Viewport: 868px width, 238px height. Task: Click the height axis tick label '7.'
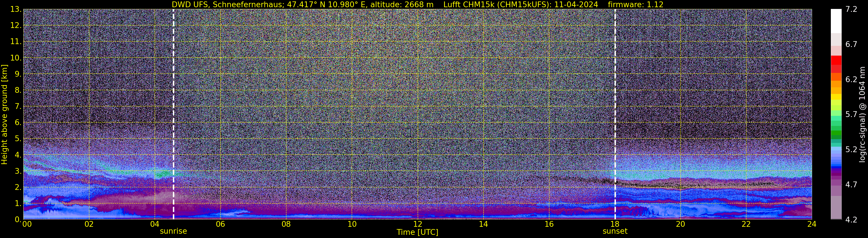point(18,106)
